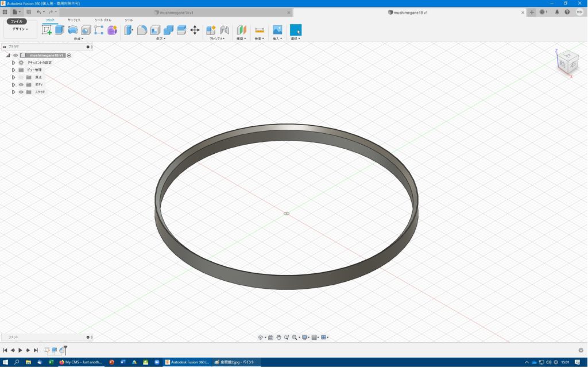This screenshot has height=368, width=588.
Task: Toggle visibility of the 原点 folder
Action: click(x=21, y=77)
